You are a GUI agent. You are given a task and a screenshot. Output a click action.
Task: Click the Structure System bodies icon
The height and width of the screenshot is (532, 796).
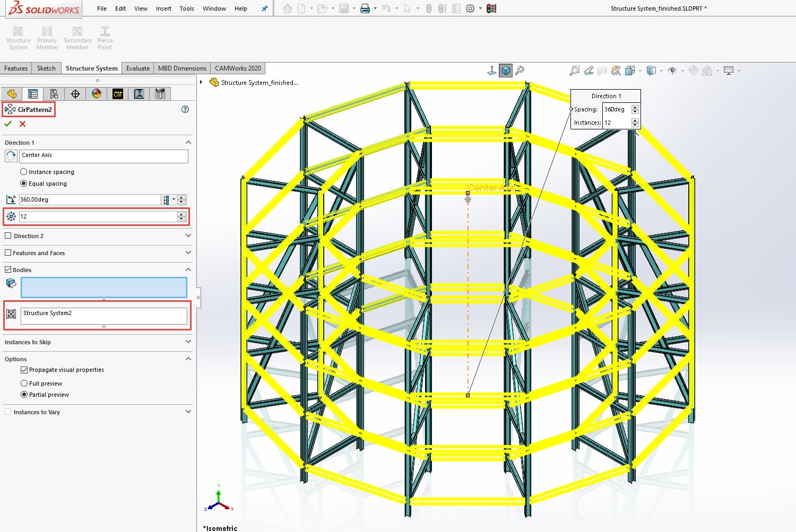pyautogui.click(x=11, y=314)
